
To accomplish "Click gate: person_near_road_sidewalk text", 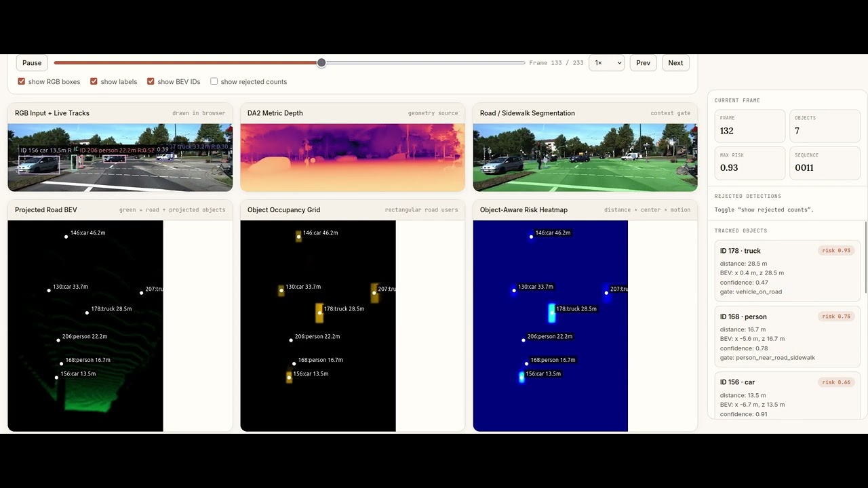I will pos(768,358).
